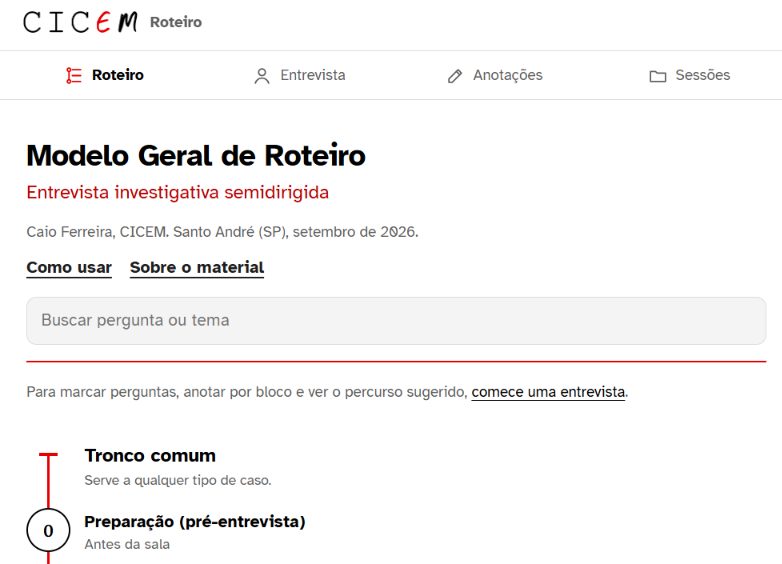Image resolution: width=782 pixels, height=564 pixels.
Task: Focus the Buscar pergunta ou tema field
Action: [396, 321]
